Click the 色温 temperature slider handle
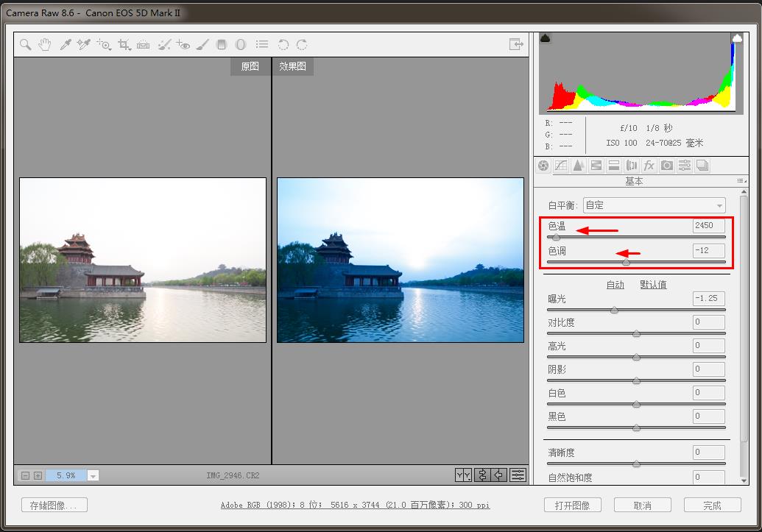 [556, 238]
